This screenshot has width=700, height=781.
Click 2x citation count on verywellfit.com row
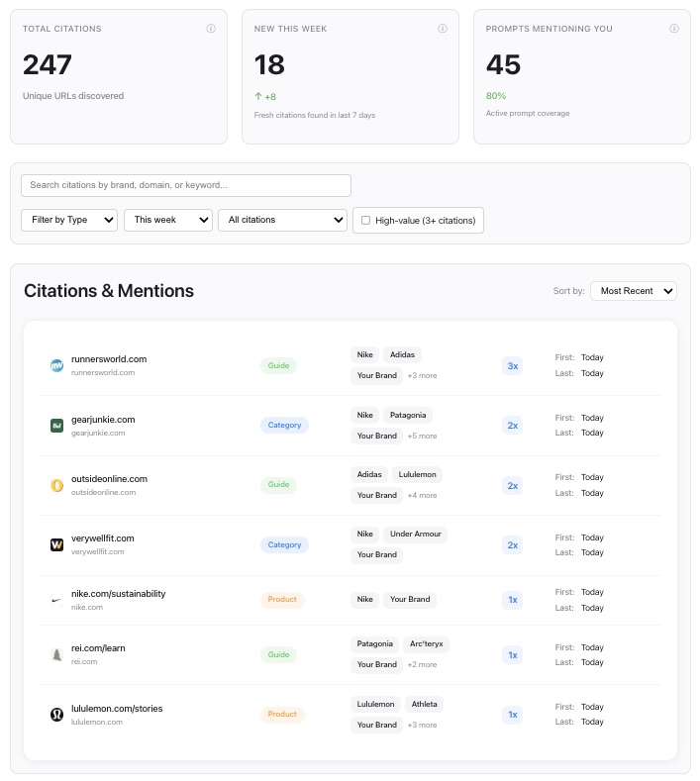(x=513, y=545)
